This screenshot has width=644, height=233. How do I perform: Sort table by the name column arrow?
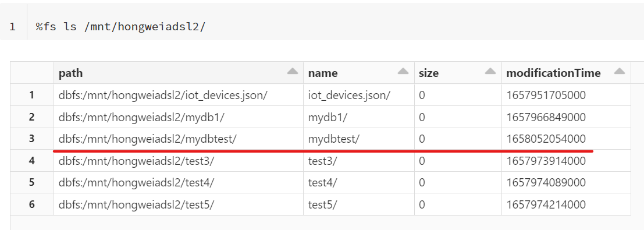[x=403, y=71]
